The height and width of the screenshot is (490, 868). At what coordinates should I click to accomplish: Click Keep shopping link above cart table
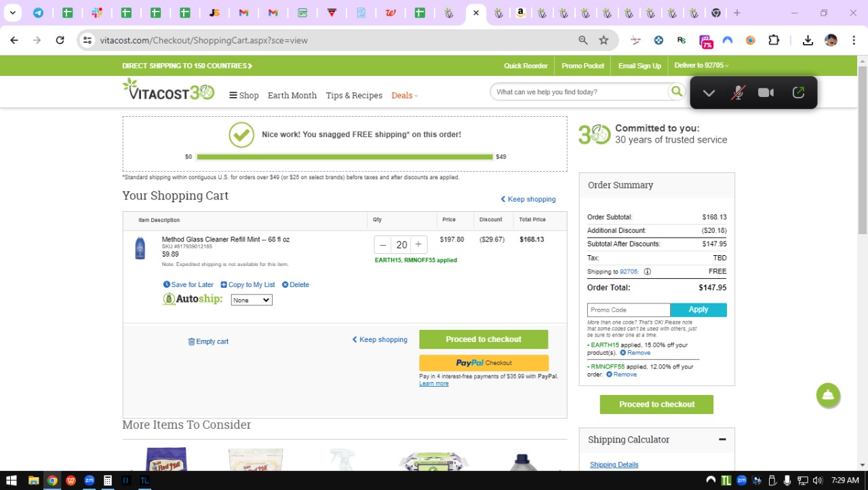click(528, 200)
